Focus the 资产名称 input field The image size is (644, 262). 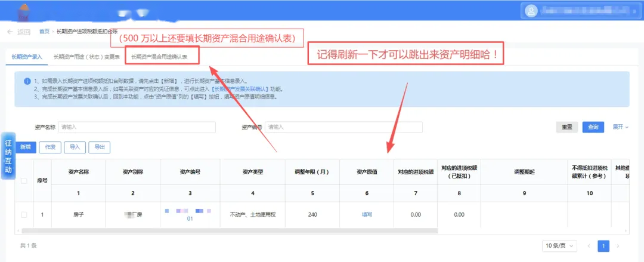point(137,128)
